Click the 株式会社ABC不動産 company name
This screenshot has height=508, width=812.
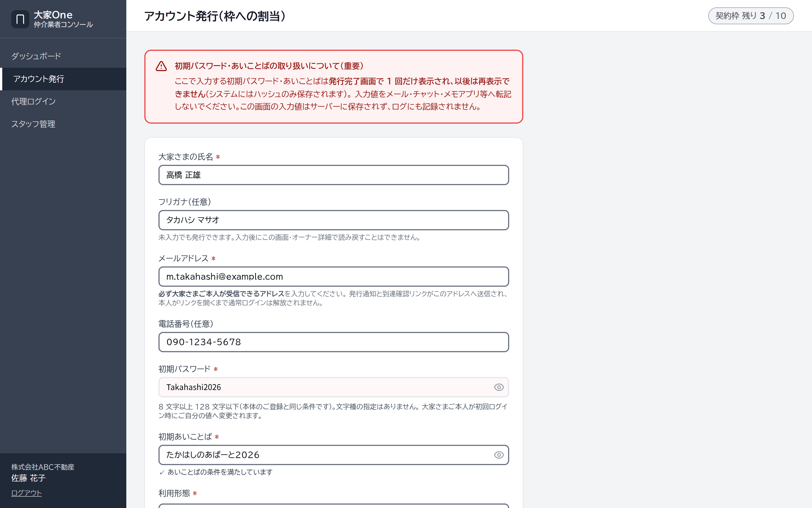(43, 467)
